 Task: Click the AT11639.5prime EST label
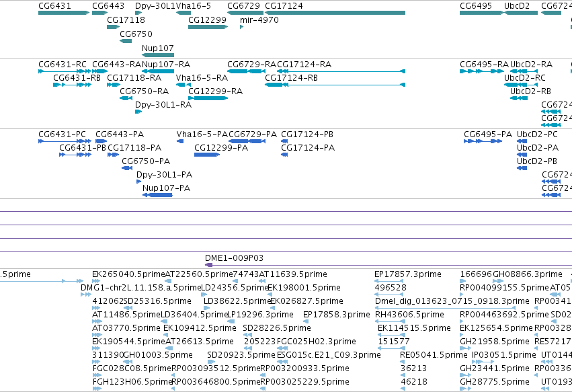tap(293, 274)
